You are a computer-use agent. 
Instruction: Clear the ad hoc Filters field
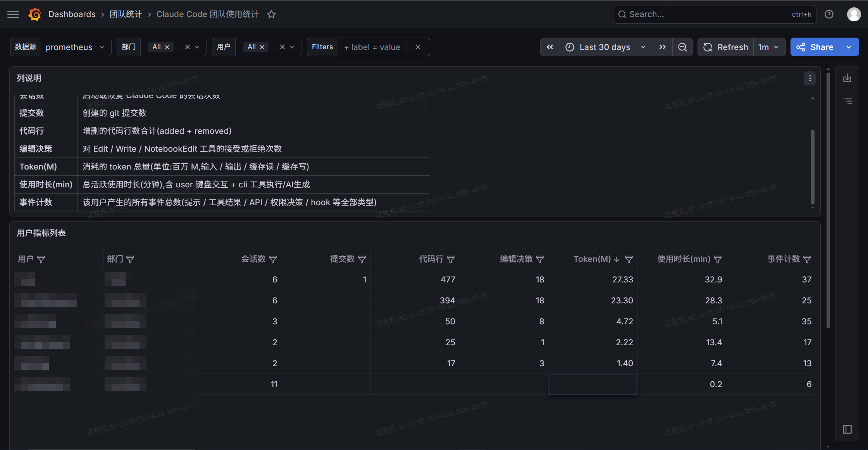click(x=418, y=47)
